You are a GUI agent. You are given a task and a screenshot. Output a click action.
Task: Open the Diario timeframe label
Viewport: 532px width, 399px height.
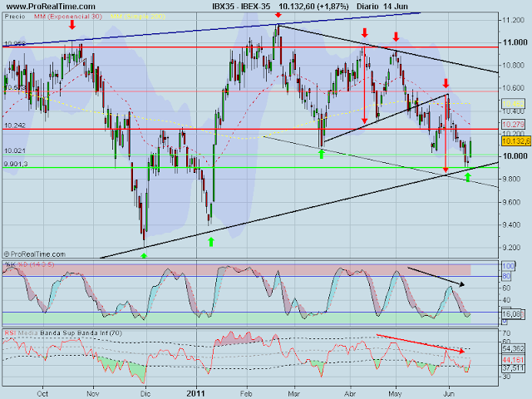click(367, 6)
